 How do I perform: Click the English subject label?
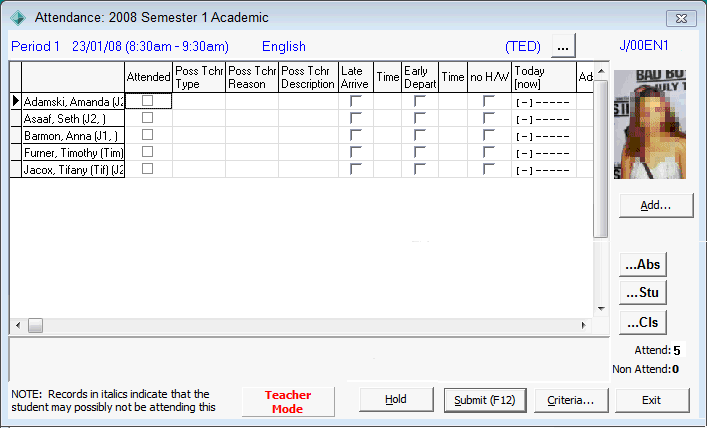tap(284, 46)
